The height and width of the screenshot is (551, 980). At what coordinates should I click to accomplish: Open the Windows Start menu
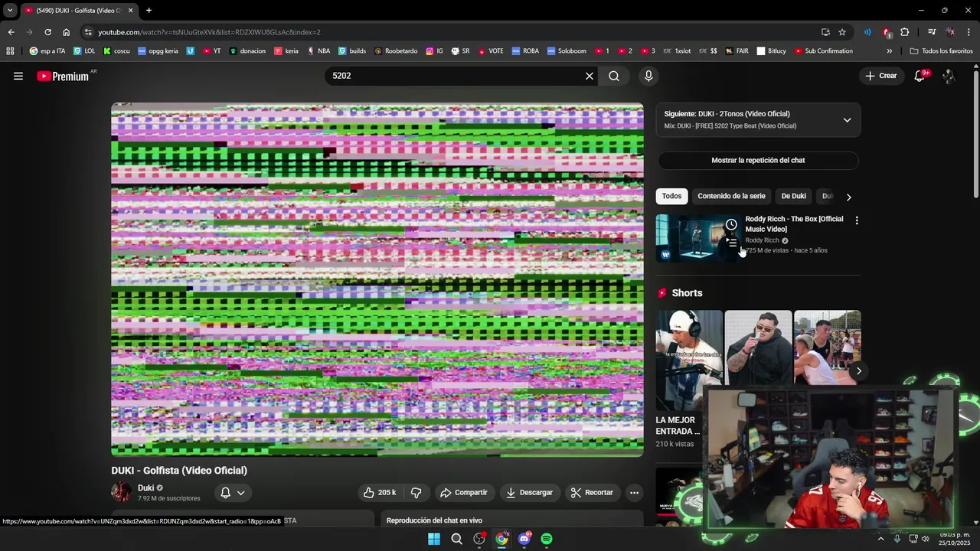[434, 539]
